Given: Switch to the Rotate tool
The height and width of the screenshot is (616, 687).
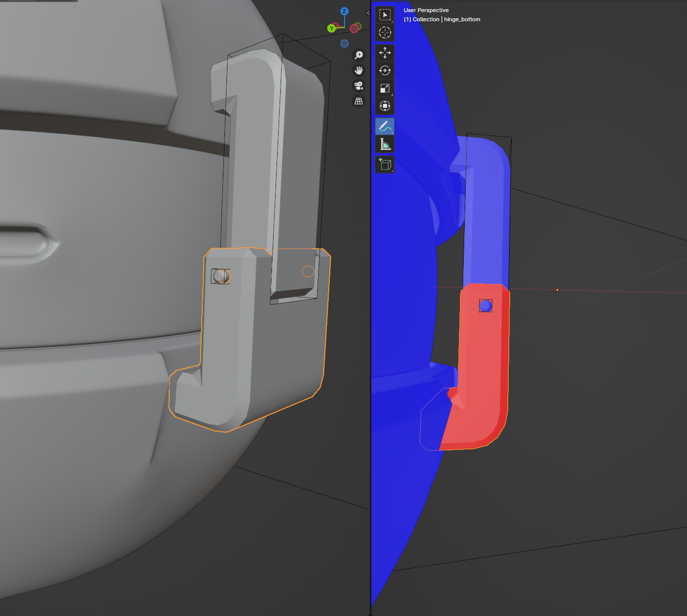Looking at the screenshot, I should 385,70.
